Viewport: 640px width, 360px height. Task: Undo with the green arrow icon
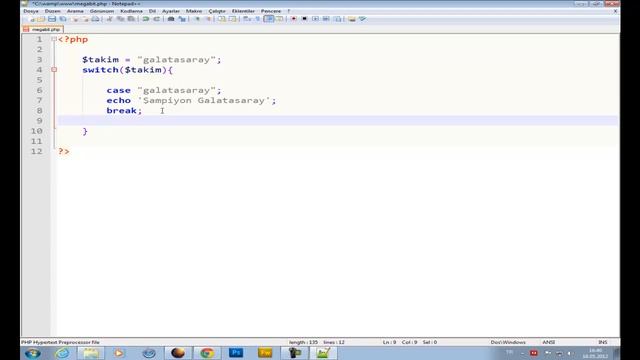[x=146, y=19]
